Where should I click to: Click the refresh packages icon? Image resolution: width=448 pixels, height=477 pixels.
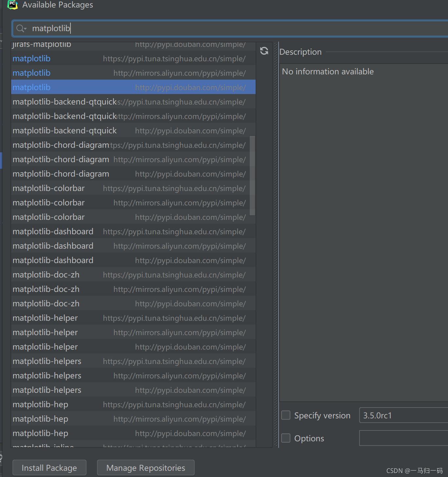[x=264, y=51]
